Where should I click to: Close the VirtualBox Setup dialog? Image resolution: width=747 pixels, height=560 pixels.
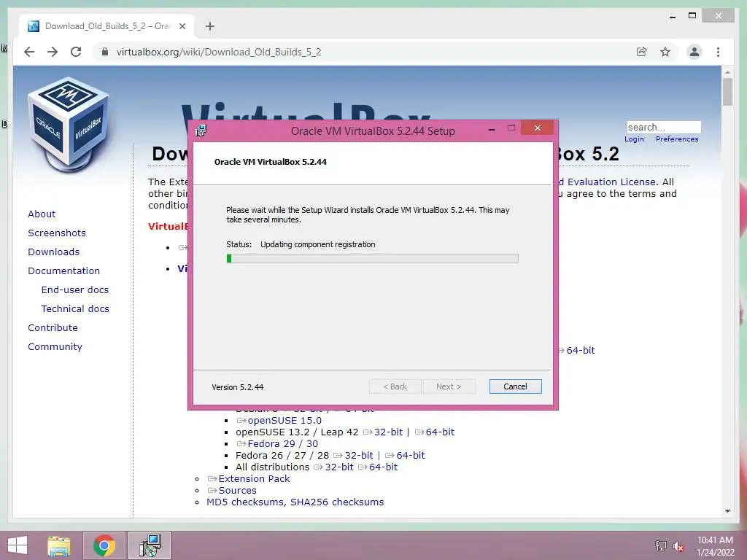click(x=538, y=128)
